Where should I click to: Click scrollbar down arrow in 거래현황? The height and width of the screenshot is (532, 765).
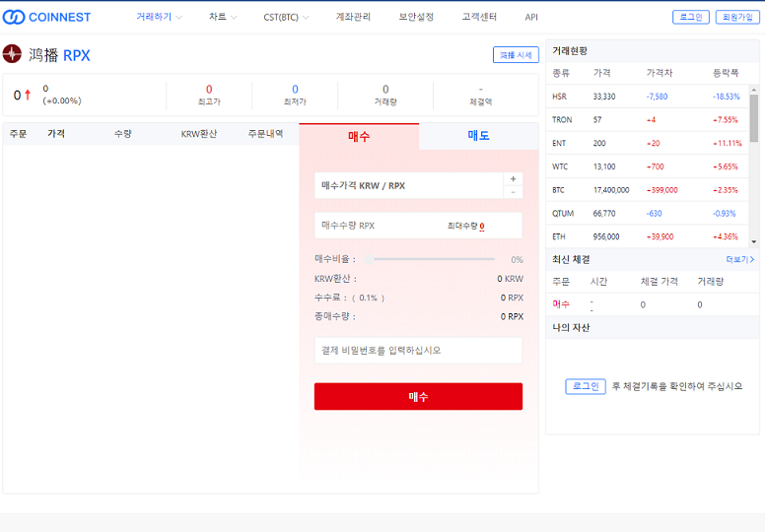click(x=754, y=241)
